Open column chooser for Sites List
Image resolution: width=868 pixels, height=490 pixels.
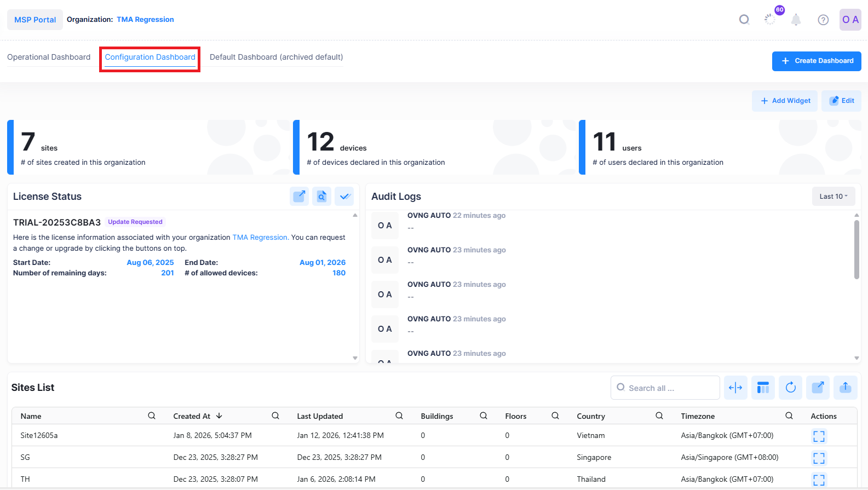point(763,388)
